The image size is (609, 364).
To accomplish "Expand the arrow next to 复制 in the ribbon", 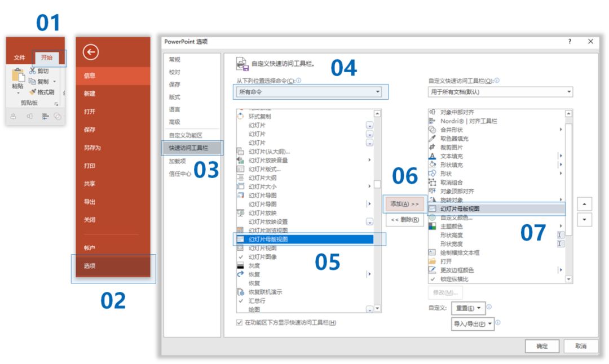I will pyautogui.click(x=54, y=82).
